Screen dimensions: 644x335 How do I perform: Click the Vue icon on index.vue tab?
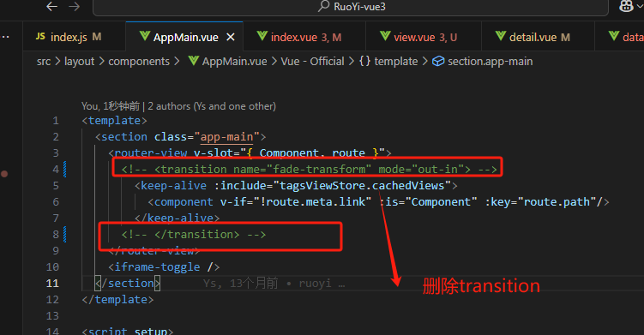pyautogui.click(x=262, y=36)
